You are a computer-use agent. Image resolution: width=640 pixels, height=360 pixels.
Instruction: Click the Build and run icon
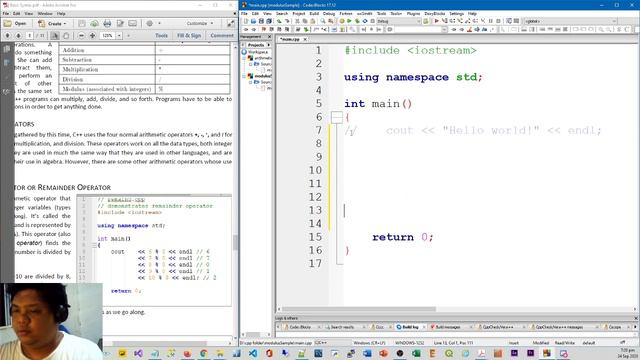click(357, 21)
